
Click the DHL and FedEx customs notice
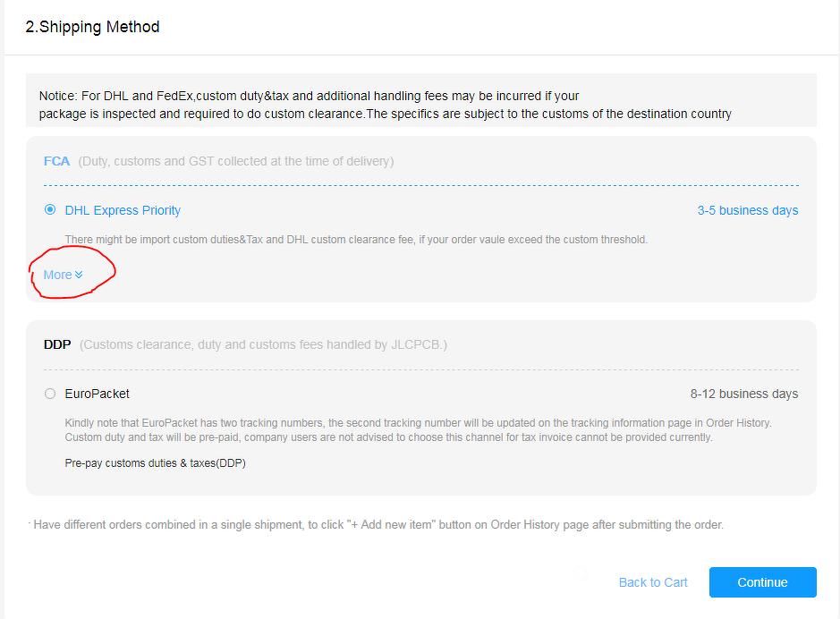coord(385,105)
